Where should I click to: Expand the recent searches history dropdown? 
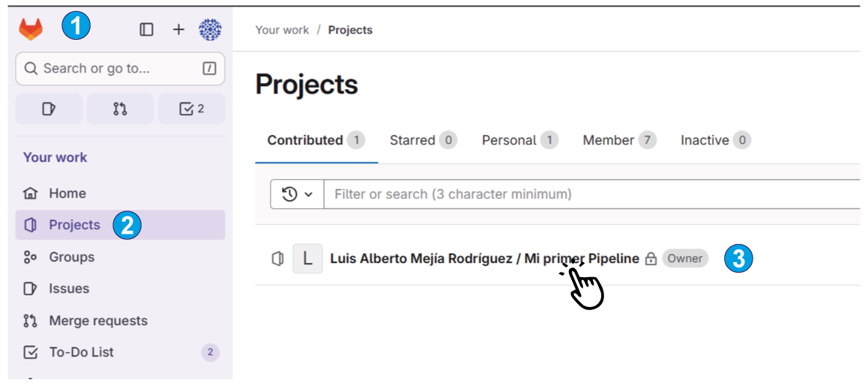297,194
